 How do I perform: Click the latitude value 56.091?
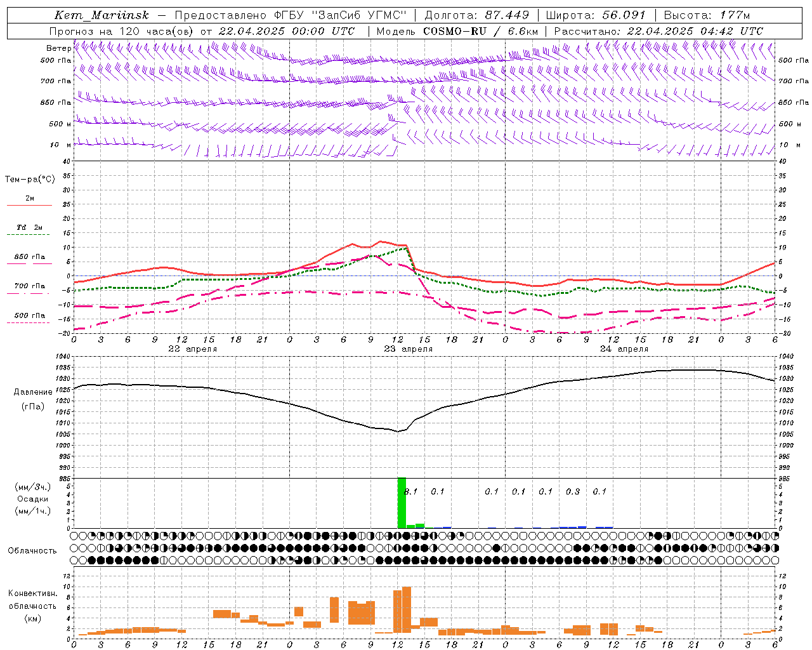[624, 15]
